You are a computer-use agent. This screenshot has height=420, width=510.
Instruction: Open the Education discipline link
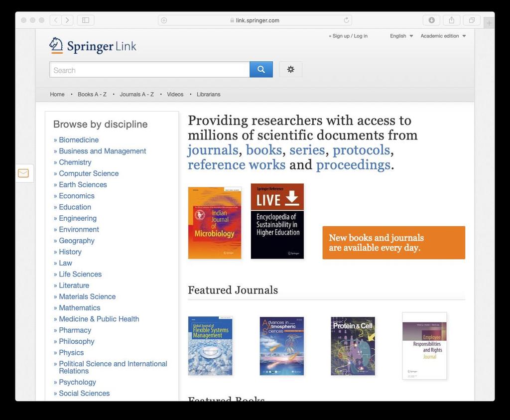(75, 207)
